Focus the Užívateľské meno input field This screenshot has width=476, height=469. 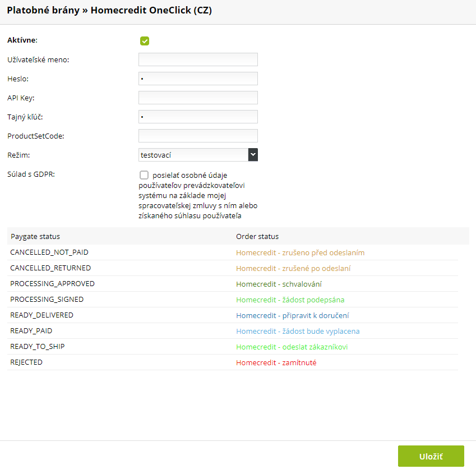pyautogui.click(x=198, y=59)
